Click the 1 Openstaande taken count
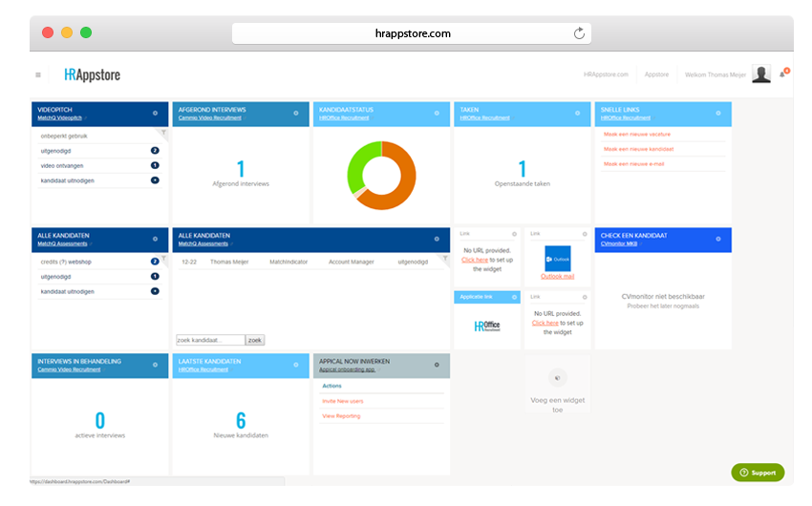The width and height of the screenshot is (812, 506). click(523, 169)
